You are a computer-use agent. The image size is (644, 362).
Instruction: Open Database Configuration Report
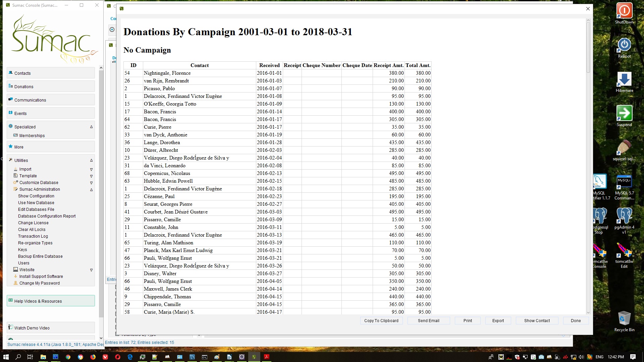pyautogui.click(x=47, y=216)
